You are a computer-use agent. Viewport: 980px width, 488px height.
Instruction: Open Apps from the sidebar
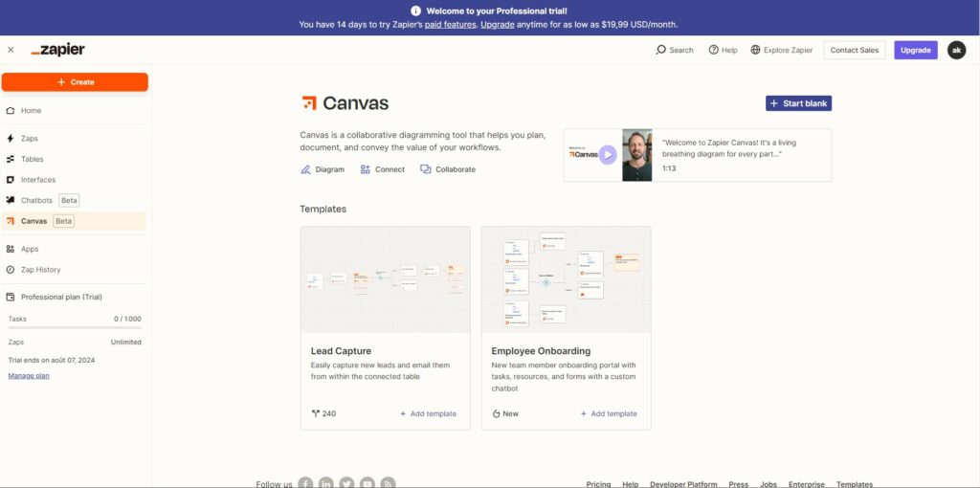[75, 249]
